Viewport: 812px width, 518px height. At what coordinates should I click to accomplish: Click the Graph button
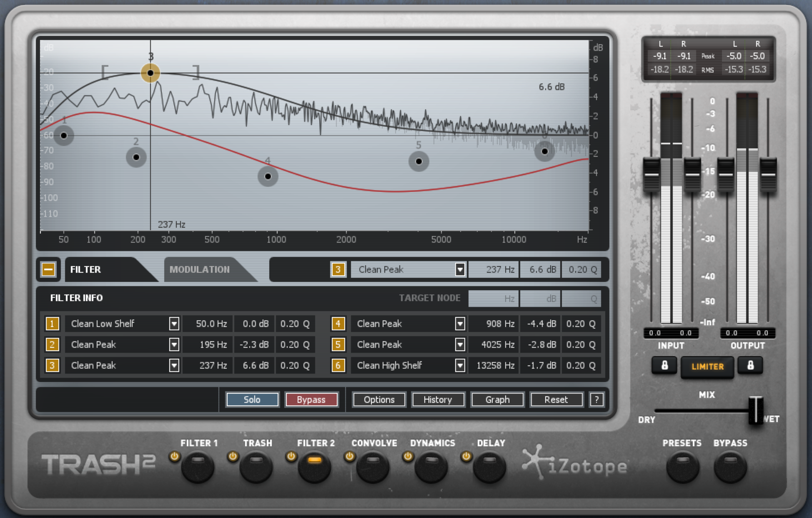[497, 400]
